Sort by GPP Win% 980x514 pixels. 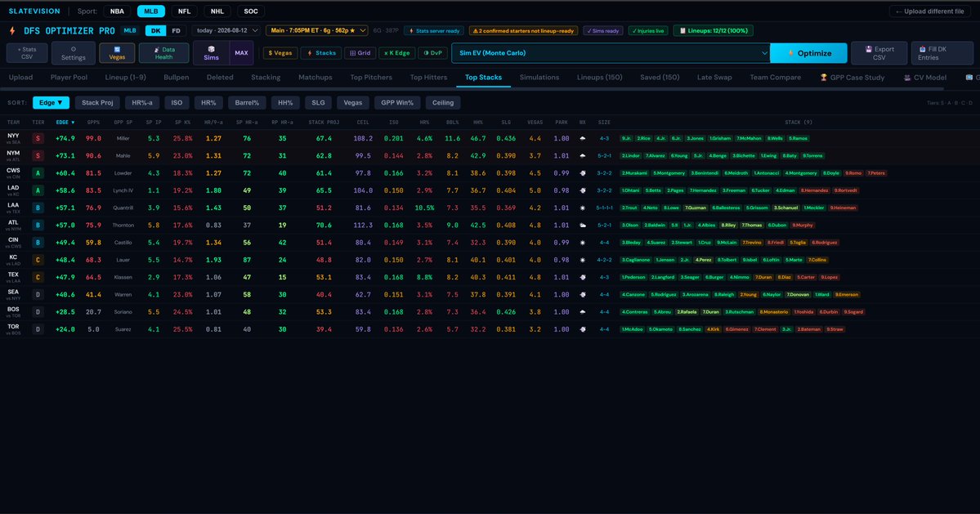coord(397,102)
